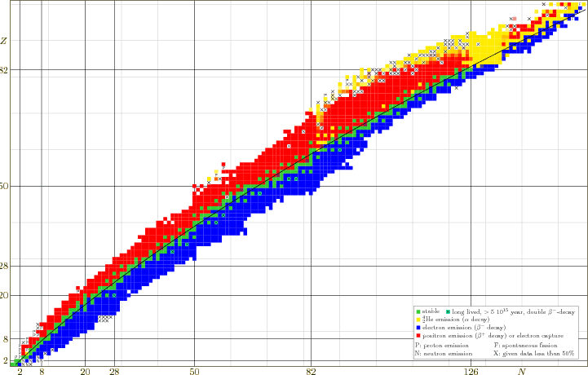
Task: Click the '50' tick label on the neutron axis
Action: pyautogui.click(x=194, y=372)
